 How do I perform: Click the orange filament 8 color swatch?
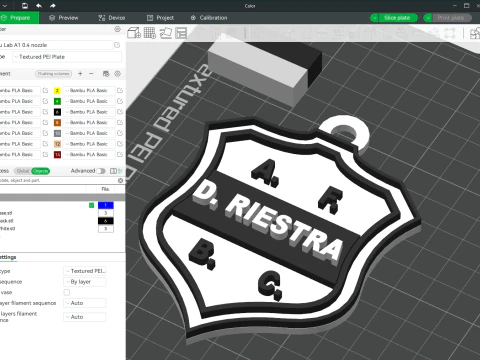point(57,122)
